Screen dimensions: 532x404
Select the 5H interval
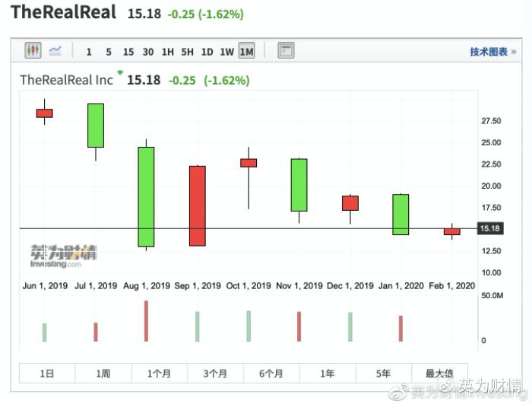tap(187, 52)
